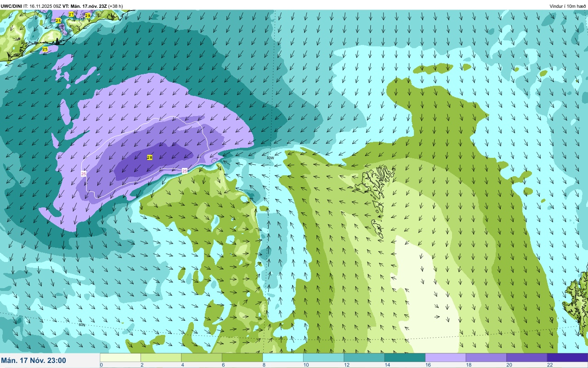Select yellow 25 label on lavender patch below coastline
The height and width of the screenshot is (368, 588).
[45, 49]
